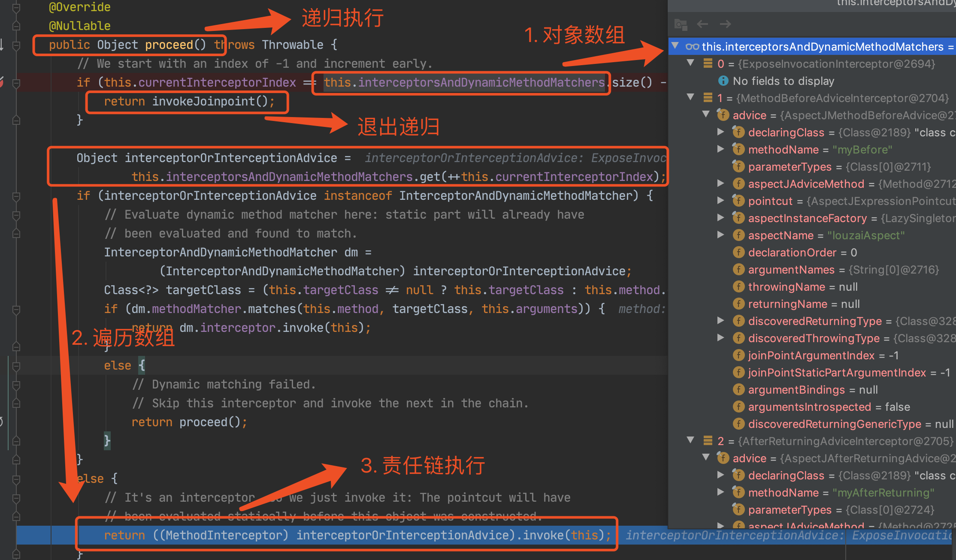Select the row 1 = {MethodBeforeAdviceInterceptor@2704}
This screenshot has height=560, width=956.
click(812, 98)
